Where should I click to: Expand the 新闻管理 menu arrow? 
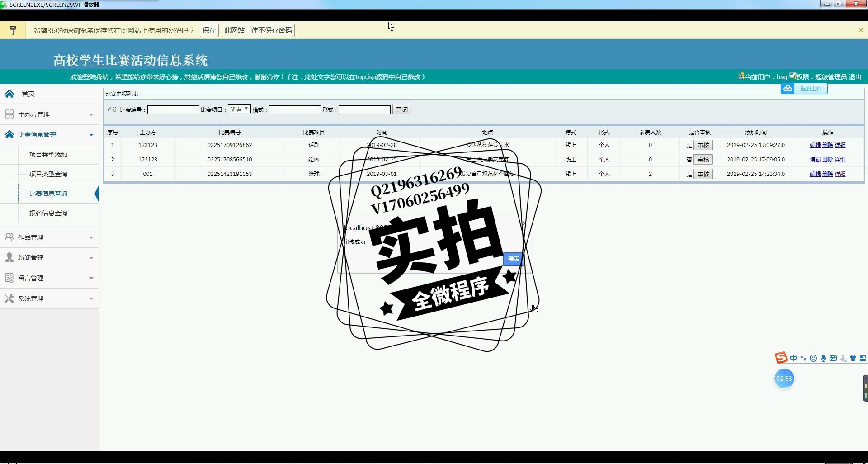91,258
